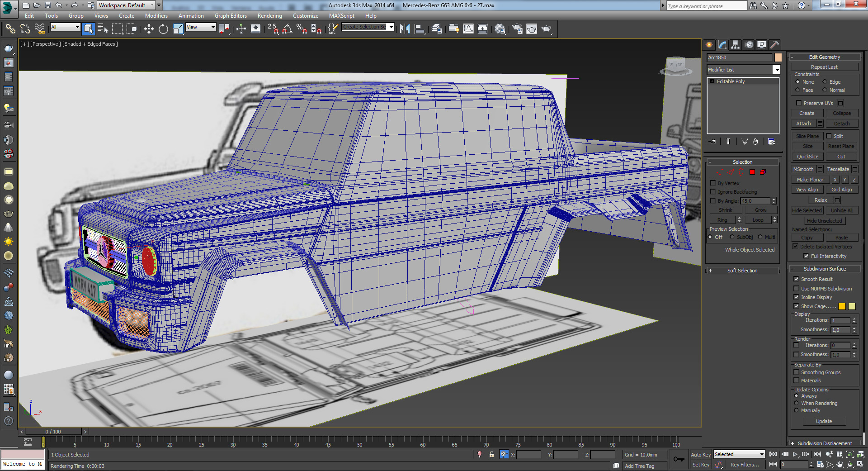
Task: Click the Hide Selected button
Action: tap(807, 210)
